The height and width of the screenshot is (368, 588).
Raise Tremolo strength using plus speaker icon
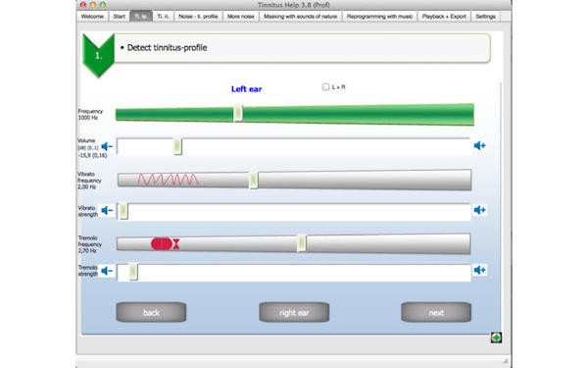point(479,270)
